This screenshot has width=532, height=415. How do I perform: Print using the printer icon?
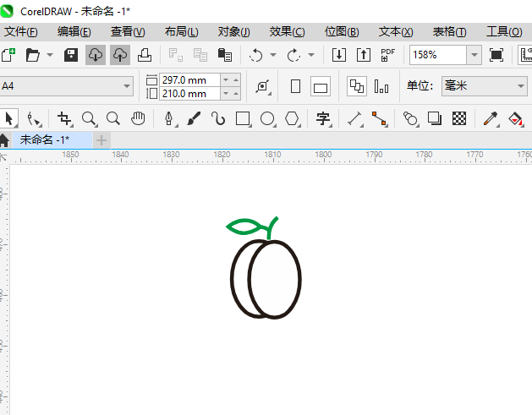pyautogui.click(x=145, y=55)
